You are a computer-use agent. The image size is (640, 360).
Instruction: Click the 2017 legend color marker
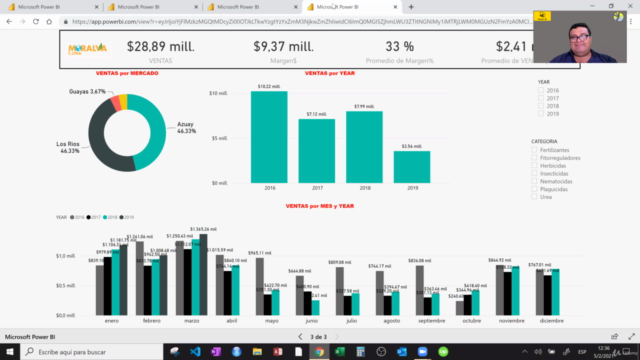[89, 217]
